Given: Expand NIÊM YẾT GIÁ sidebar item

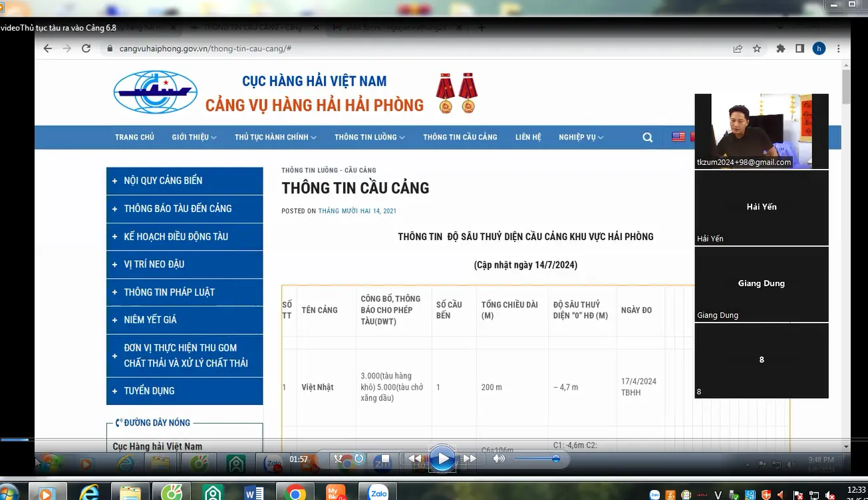Looking at the screenshot, I should tap(184, 320).
